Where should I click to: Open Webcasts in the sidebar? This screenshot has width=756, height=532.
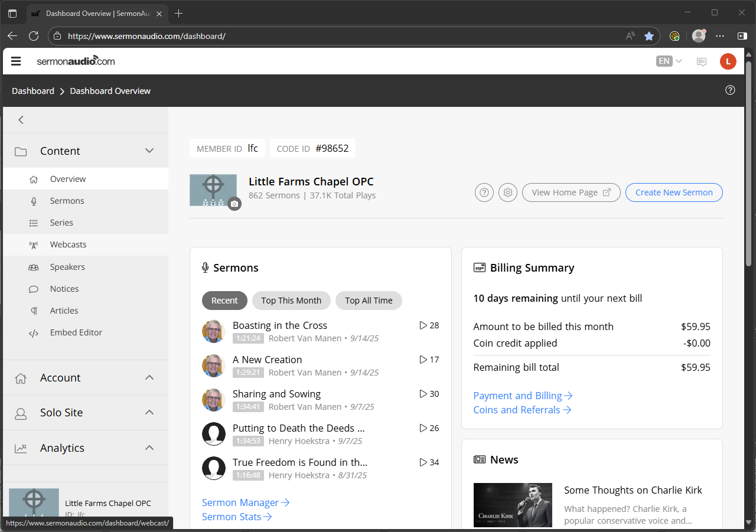pos(68,244)
